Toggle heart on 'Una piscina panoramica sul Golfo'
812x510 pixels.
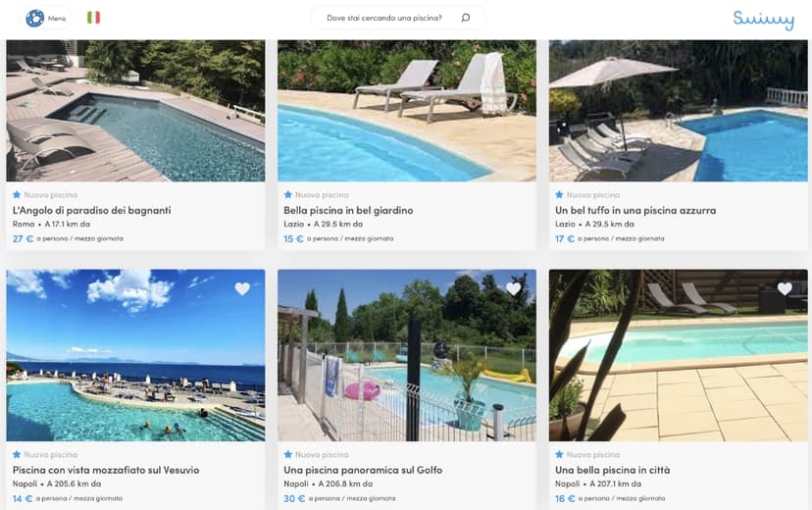(x=513, y=288)
